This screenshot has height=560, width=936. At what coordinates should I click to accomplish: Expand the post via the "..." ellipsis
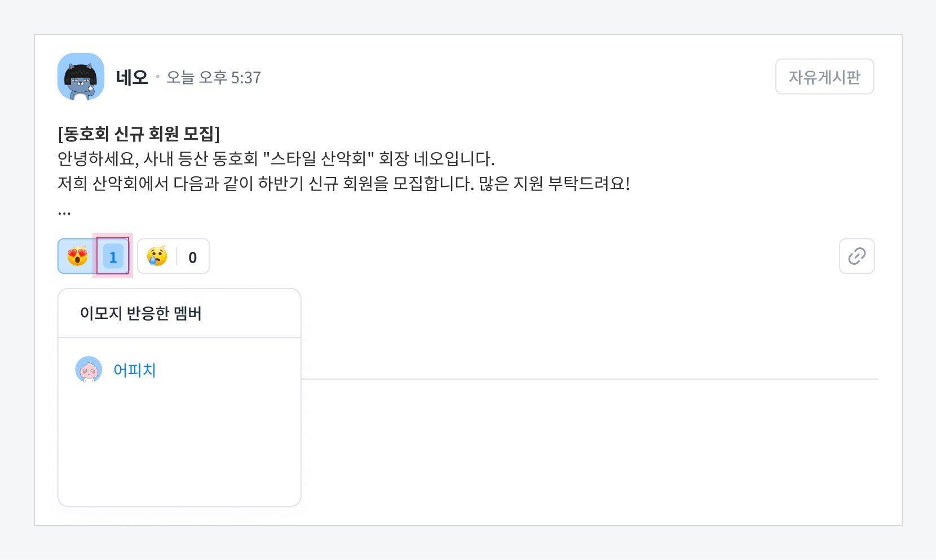point(64,212)
